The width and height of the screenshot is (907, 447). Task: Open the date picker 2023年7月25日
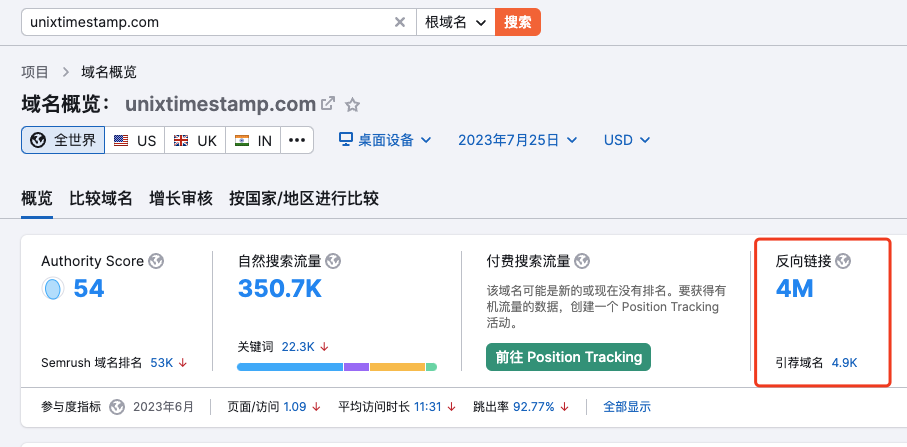point(516,140)
